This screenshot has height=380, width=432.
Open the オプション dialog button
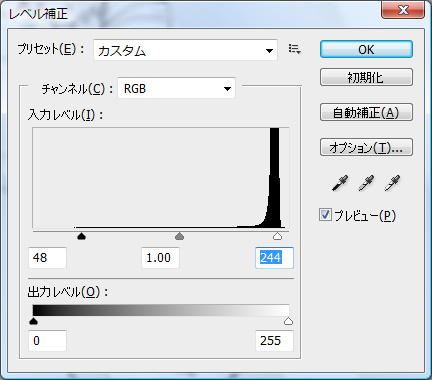click(366, 147)
